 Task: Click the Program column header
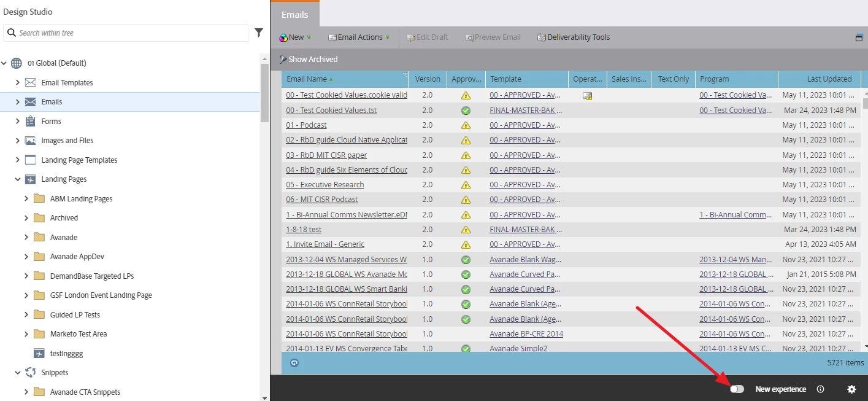[738, 79]
